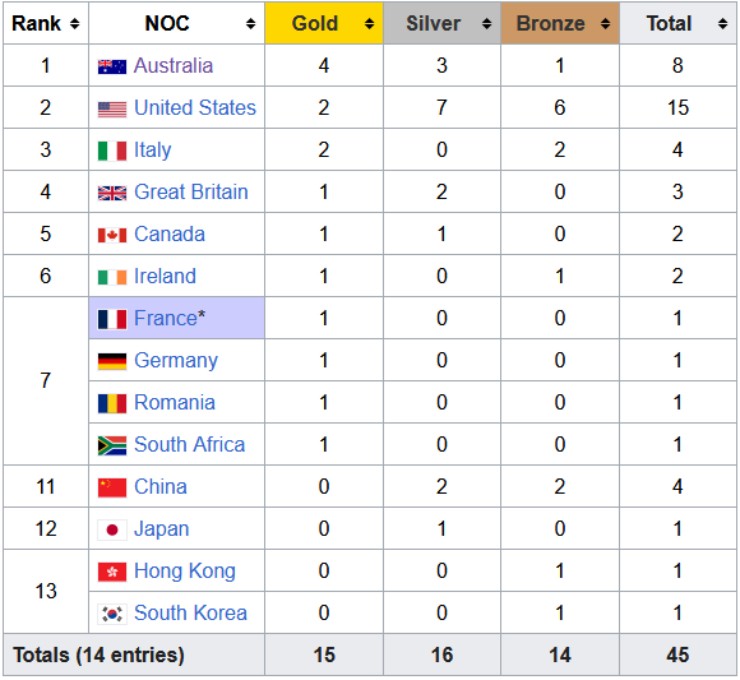Screen dimensions: 740x680
Task: Sort table by NOC column arrows
Action: pos(250,24)
